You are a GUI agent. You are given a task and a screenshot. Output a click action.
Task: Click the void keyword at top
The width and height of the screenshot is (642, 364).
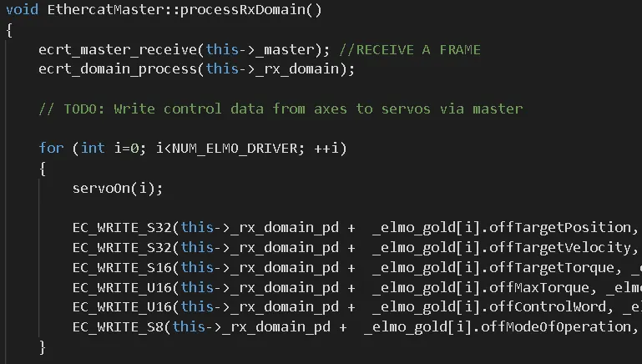pyautogui.click(x=22, y=9)
